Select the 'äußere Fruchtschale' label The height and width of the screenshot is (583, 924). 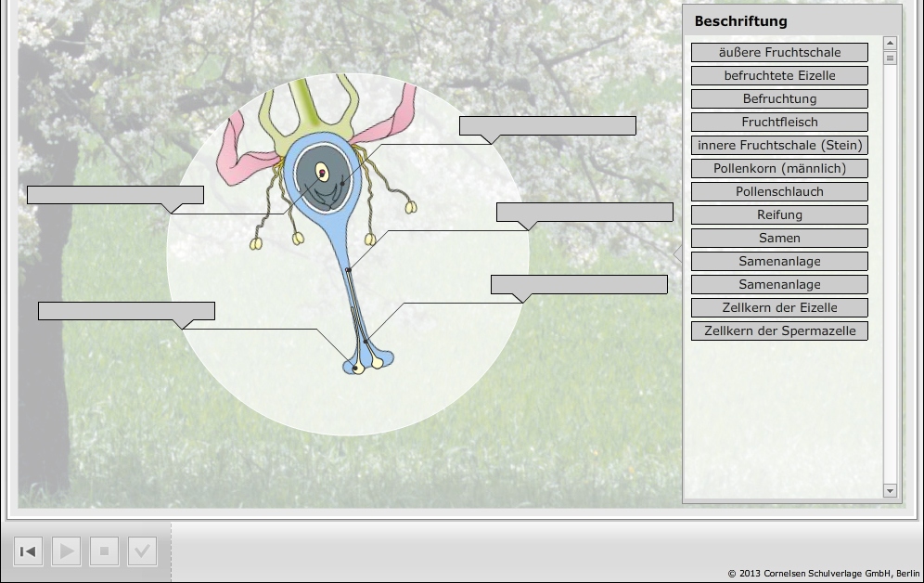coord(779,52)
